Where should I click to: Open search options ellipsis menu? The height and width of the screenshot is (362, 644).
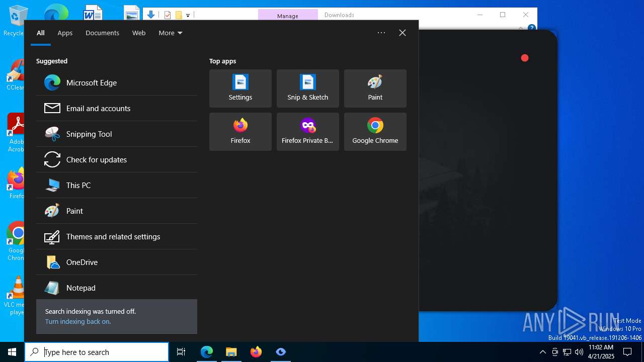click(381, 33)
